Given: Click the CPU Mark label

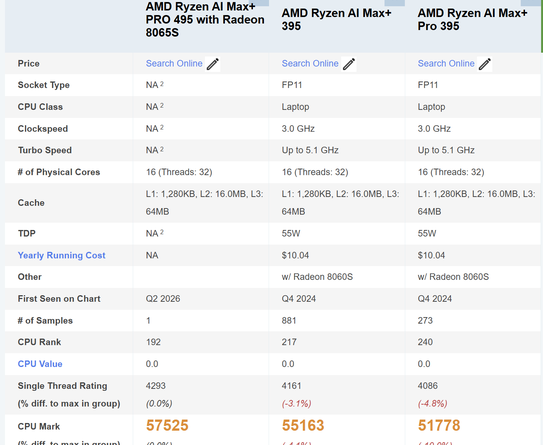Looking at the screenshot, I should 39,427.
